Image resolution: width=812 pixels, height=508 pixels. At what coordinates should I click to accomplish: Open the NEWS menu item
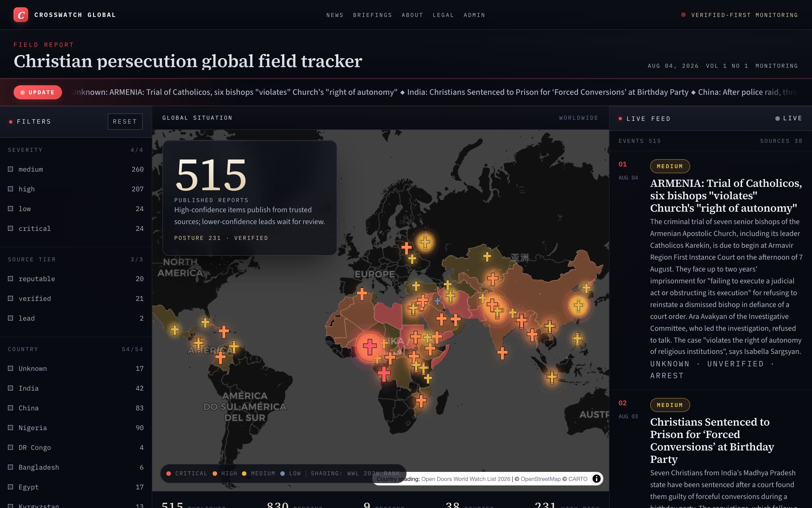pyautogui.click(x=335, y=15)
